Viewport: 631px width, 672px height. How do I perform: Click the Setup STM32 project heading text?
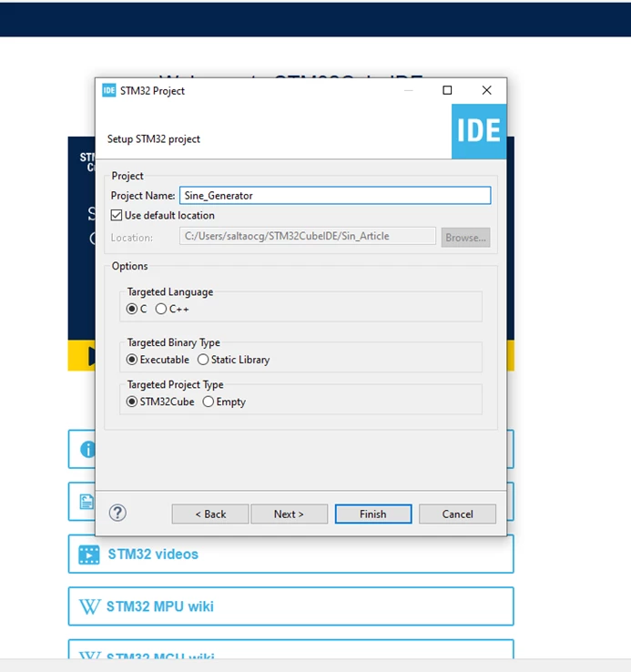pyautogui.click(x=154, y=139)
